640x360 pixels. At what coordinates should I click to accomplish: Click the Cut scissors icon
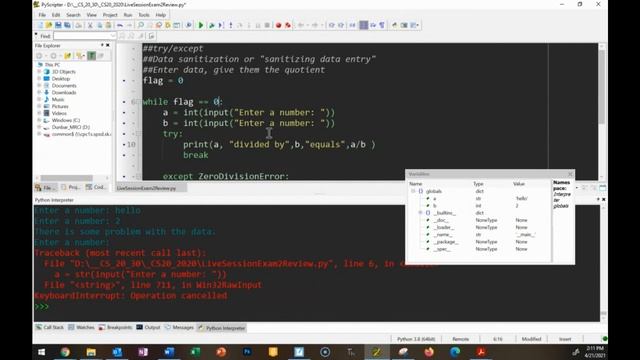pyautogui.click(x=90, y=25)
